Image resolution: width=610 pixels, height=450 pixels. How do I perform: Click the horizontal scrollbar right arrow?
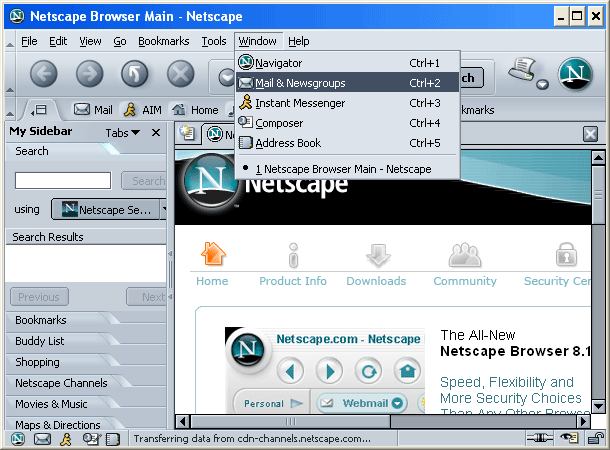583,421
